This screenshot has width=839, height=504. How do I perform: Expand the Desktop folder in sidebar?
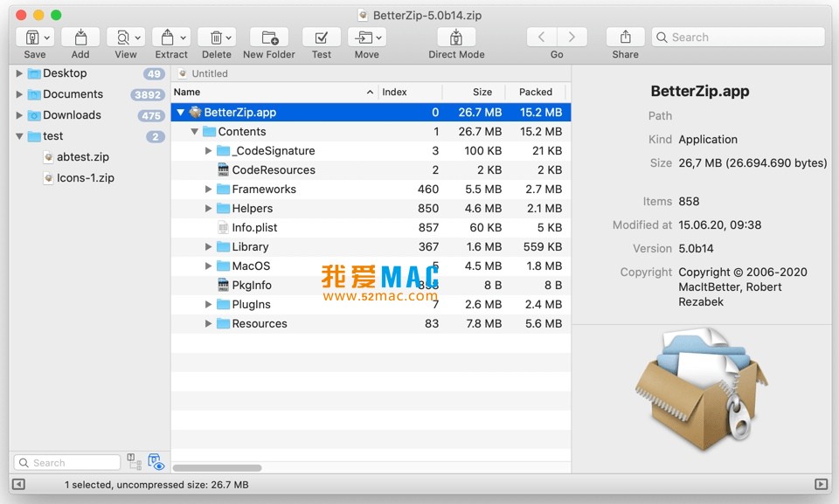(19, 73)
